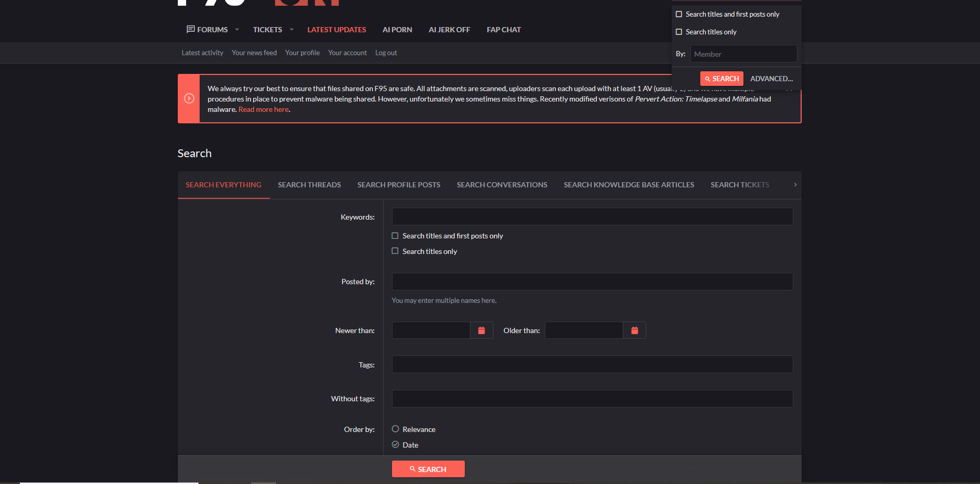Click the Forums speech bubble icon
This screenshot has width=980, height=484.
190,30
